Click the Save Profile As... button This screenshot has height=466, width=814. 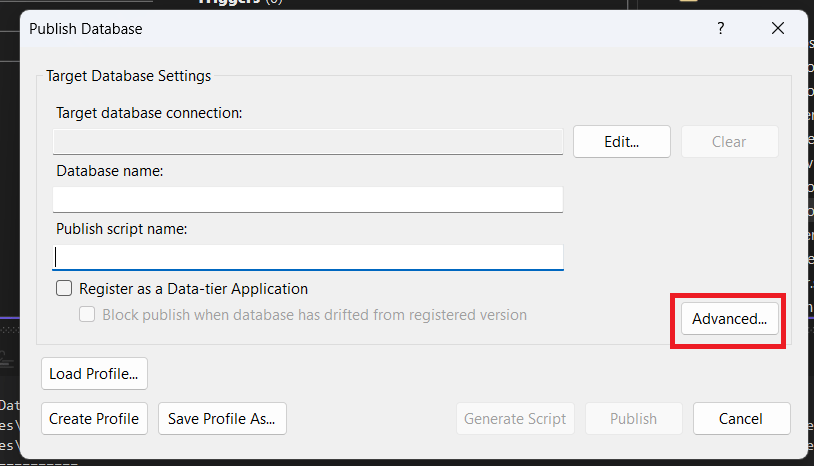point(222,419)
